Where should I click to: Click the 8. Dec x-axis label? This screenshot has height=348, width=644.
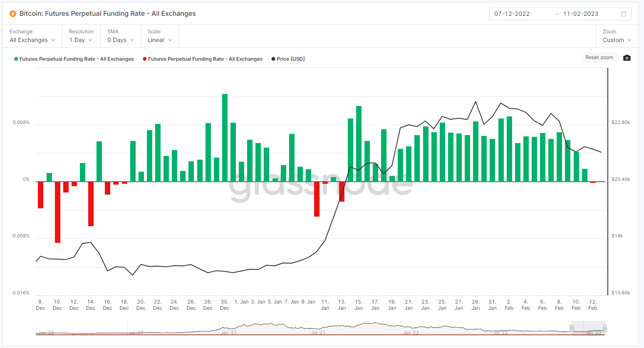coord(40,305)
